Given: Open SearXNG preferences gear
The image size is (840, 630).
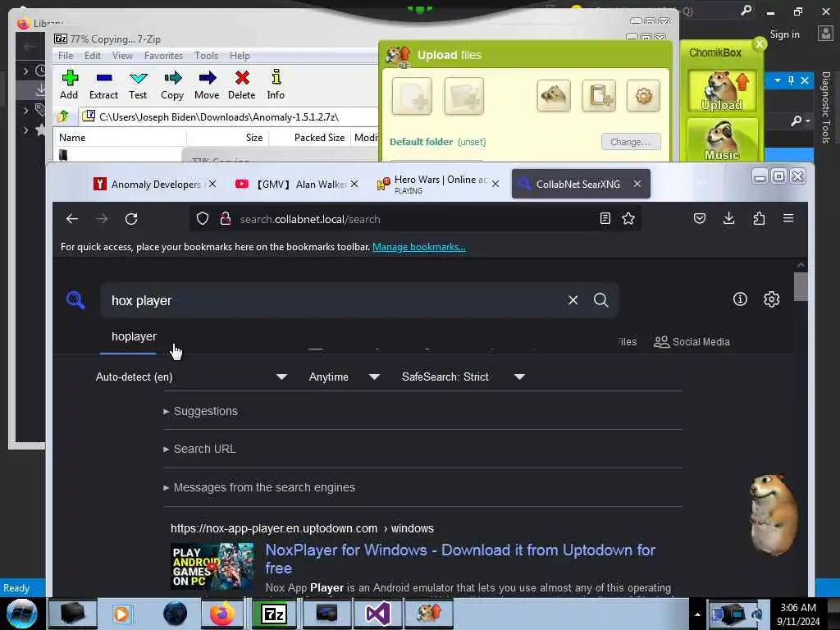Looking at the screenshot, I should pos(771,299).
